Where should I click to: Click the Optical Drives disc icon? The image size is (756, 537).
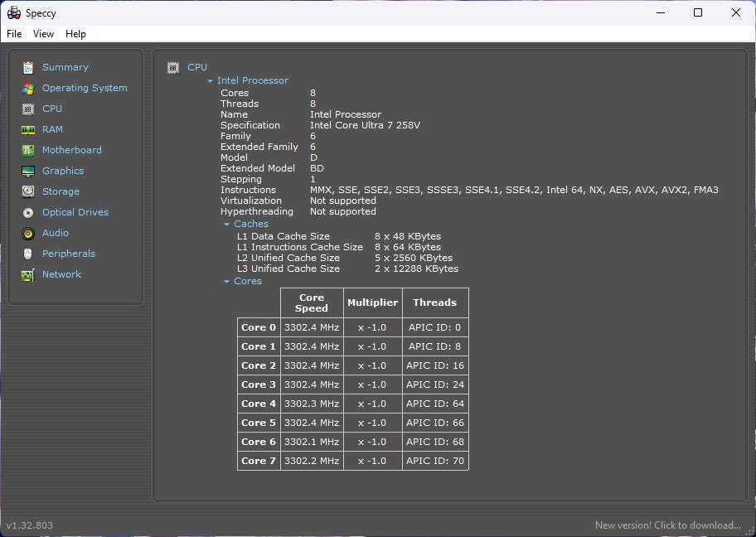tap(28, 213)
